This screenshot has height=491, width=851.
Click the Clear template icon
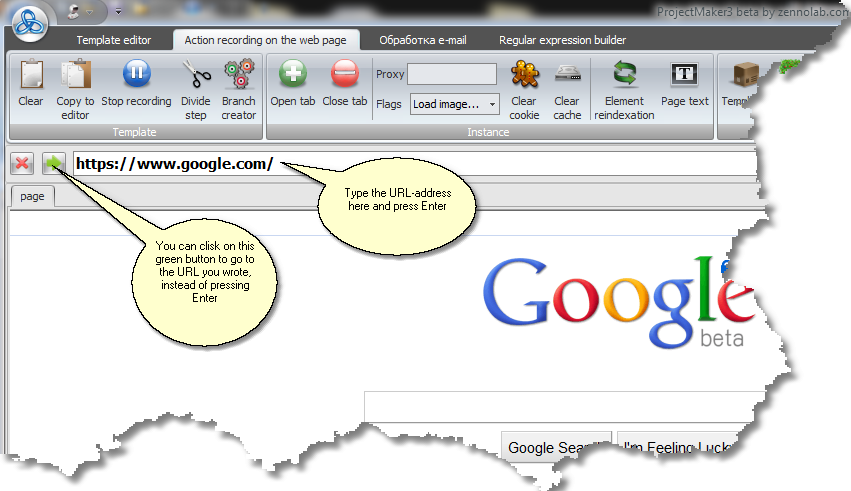tap(31, 77)
